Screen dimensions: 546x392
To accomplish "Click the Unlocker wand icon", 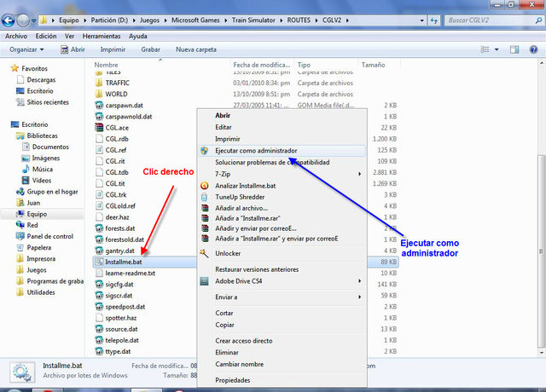I will [204, 253].
